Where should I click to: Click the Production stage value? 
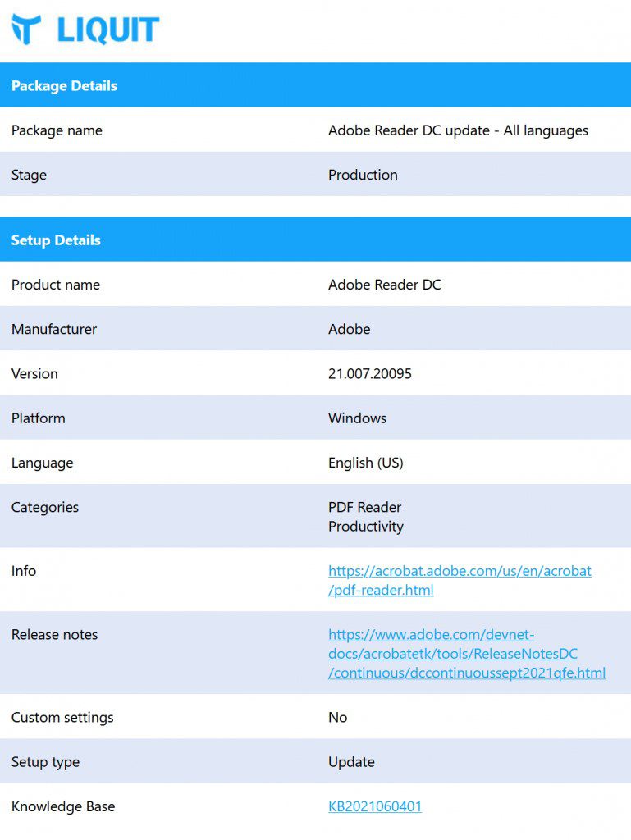[x=363, y=175]
